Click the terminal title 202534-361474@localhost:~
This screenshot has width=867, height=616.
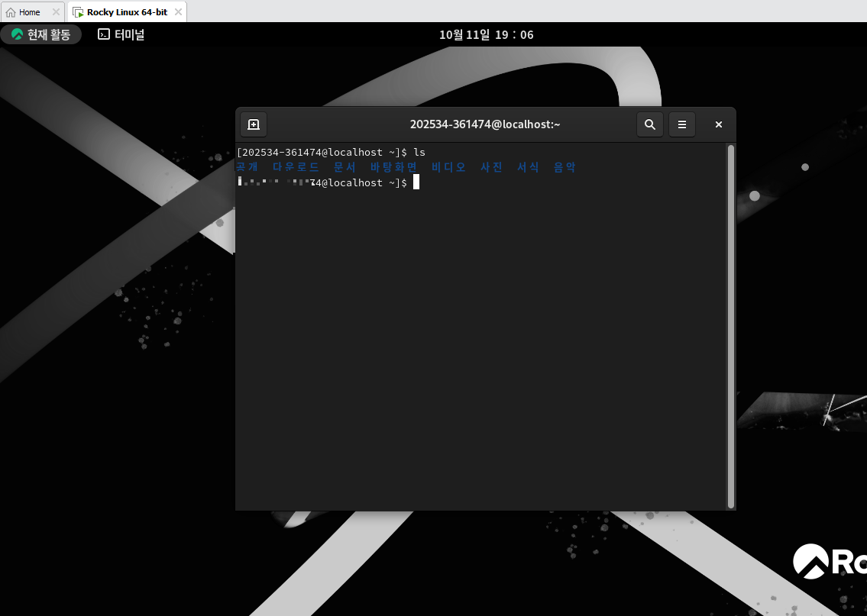tap(485, 124)
